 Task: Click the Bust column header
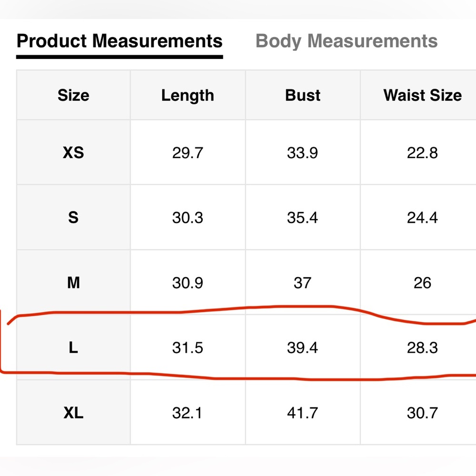coord(303,95)
